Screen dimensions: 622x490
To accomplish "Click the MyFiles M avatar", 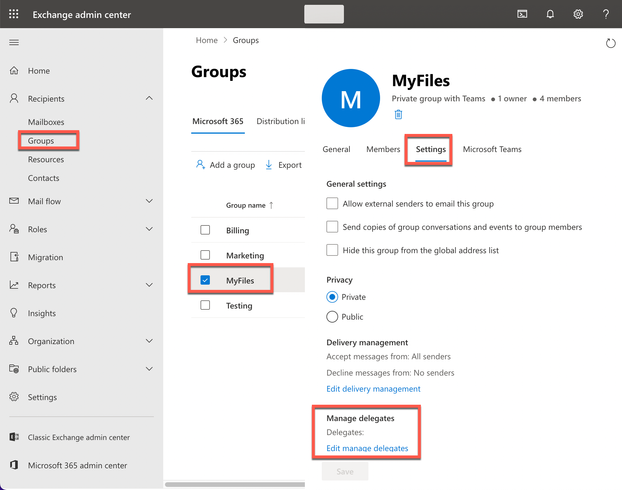I will (351, 98).
